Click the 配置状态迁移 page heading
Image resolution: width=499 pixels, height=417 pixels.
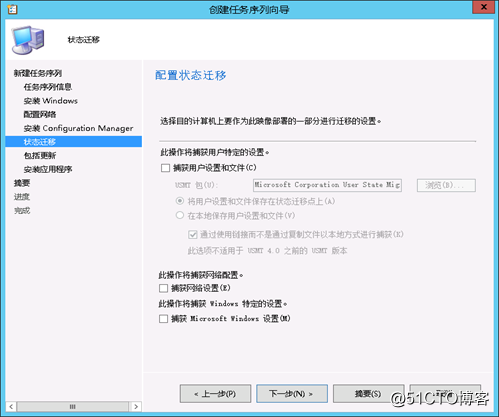click(x=191, y=75)
